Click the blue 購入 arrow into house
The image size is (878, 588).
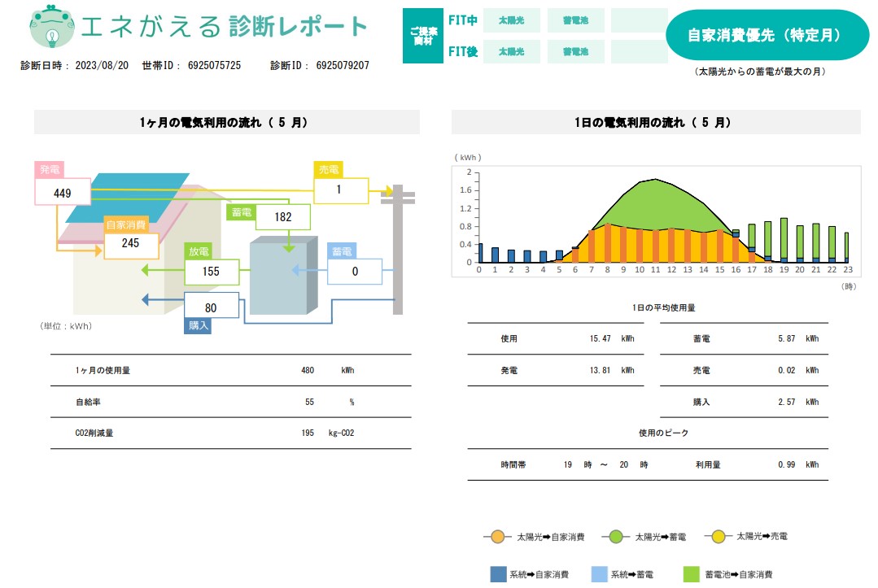[163, 300]
